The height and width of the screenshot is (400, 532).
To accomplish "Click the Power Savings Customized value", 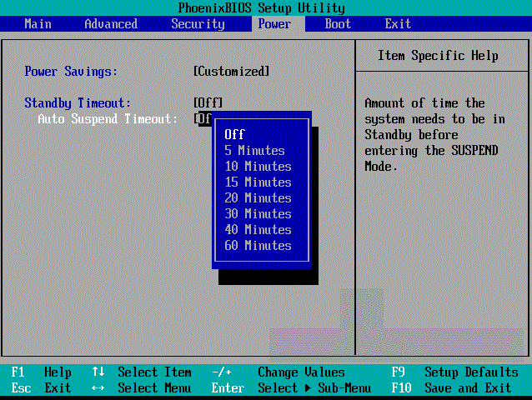I will coord(231,72).
